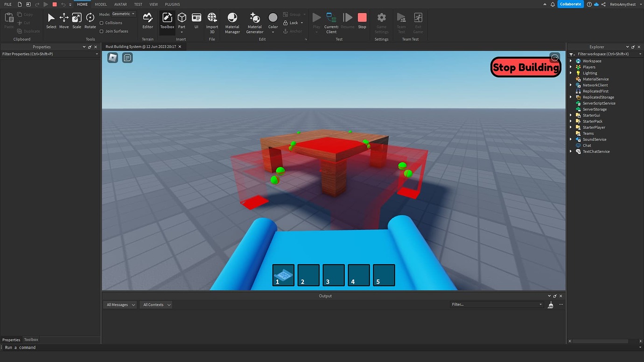Expand the StarterPlayer node

(x=571, y=127)
